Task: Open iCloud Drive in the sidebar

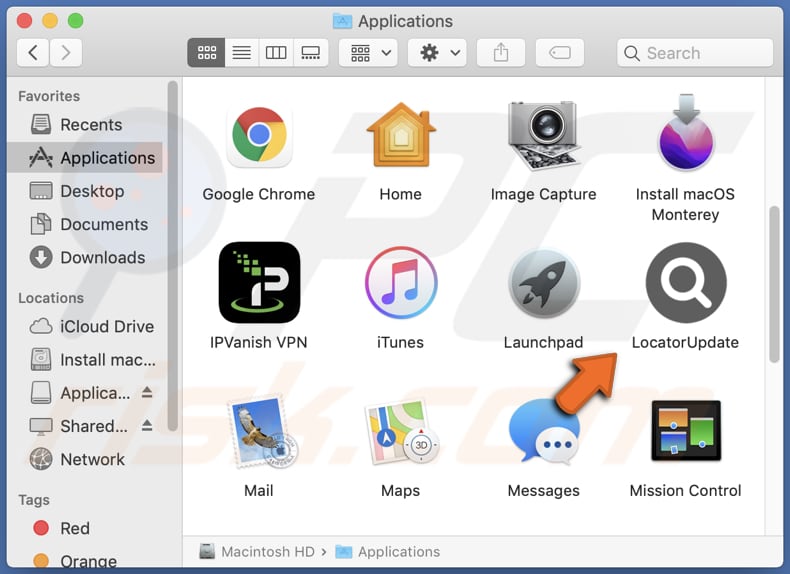Action: pyautogui.click(x=85, y=327)
